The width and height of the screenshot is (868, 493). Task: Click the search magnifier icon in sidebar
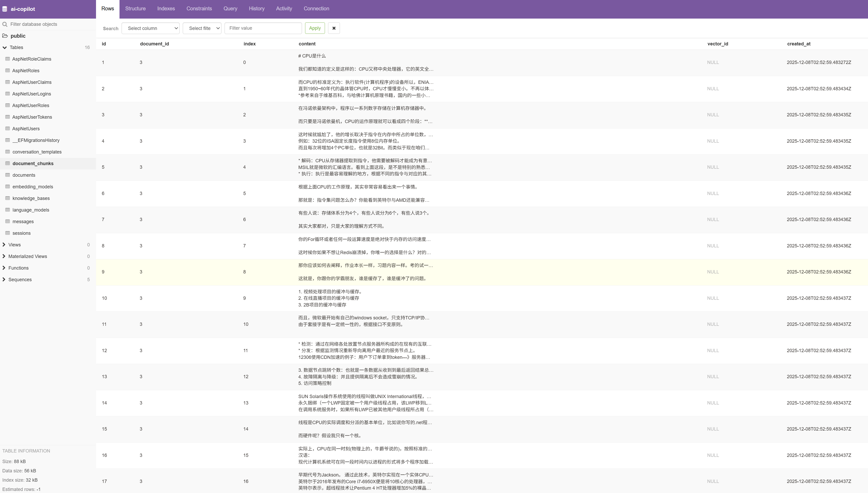[x=5, y=24]
